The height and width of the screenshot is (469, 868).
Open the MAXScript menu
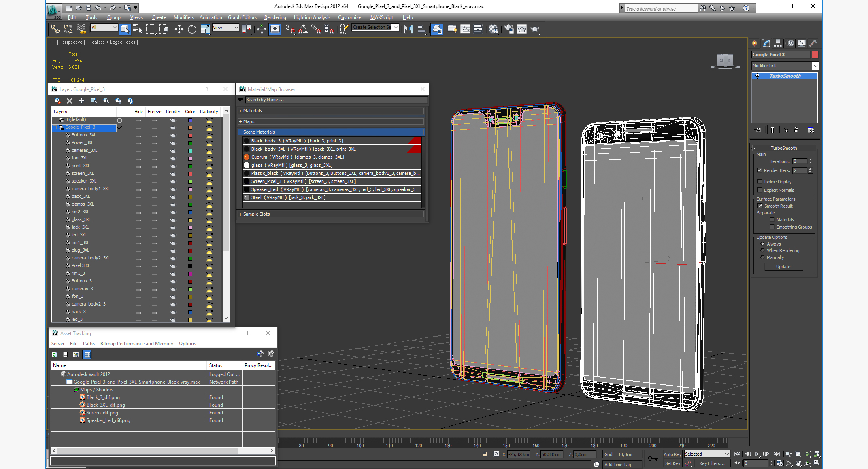click(381, 17)
